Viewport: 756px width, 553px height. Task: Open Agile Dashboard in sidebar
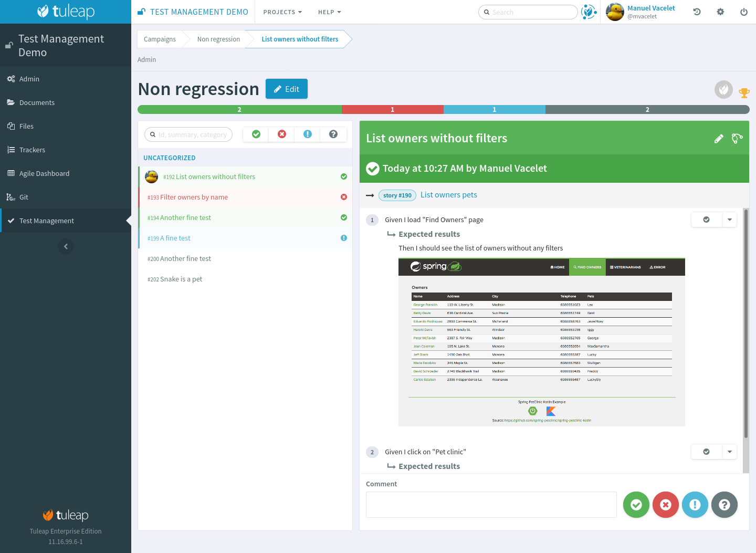[44, 173]
